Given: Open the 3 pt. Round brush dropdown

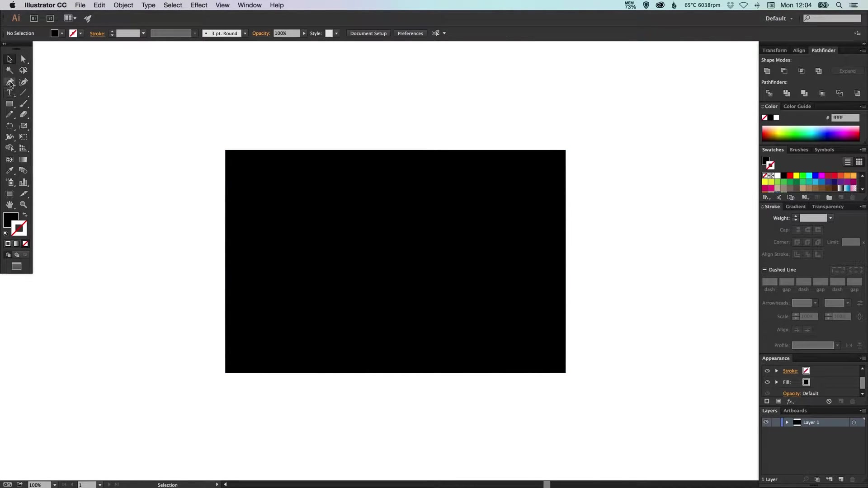Looking at the screenshot, I should 245,33.
